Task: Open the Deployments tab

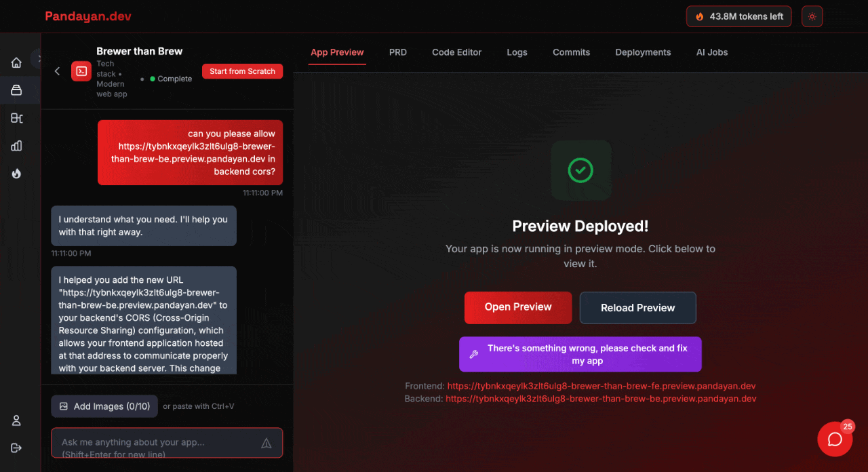Action: point(643,52)
